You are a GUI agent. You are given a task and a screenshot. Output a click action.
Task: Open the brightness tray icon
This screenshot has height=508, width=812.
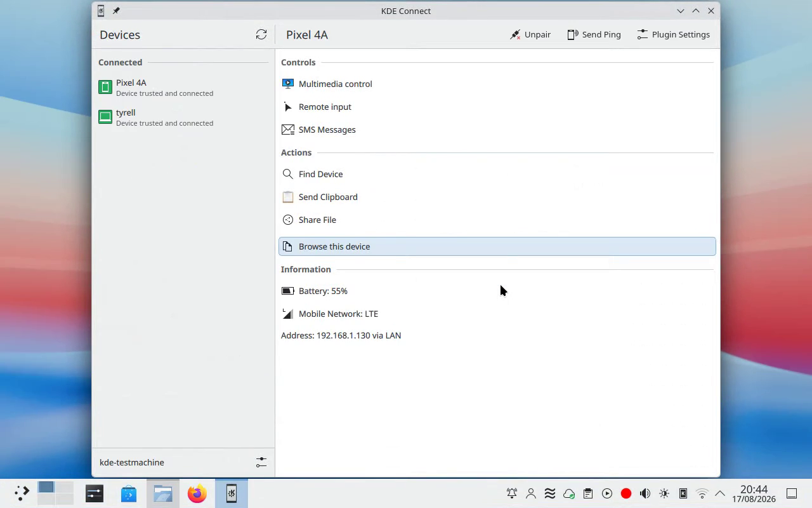[x=664, y=493]
